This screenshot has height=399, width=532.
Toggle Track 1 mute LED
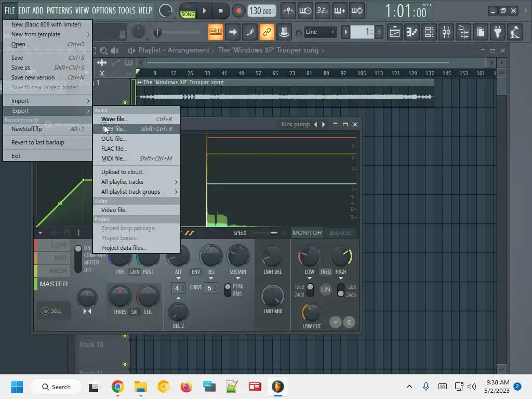tap(125, 102)
